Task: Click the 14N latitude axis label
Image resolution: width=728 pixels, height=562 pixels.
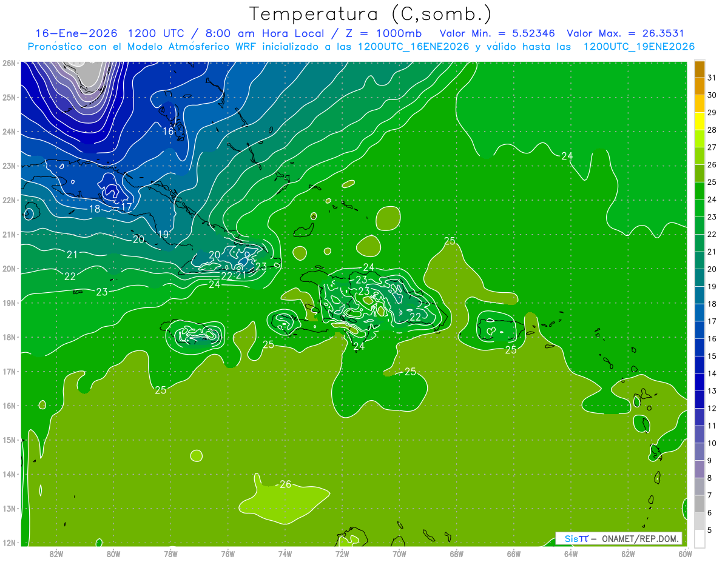Action: click(x=8, y=474)
